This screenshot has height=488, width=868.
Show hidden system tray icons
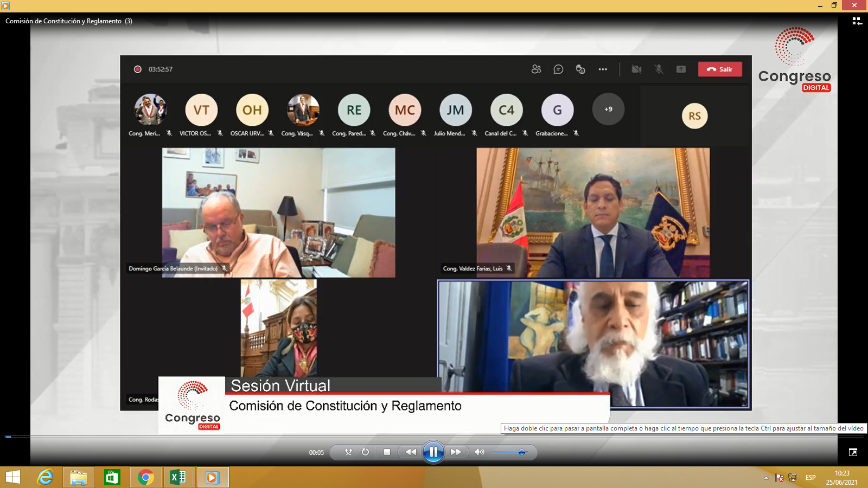tap(766, 478)
